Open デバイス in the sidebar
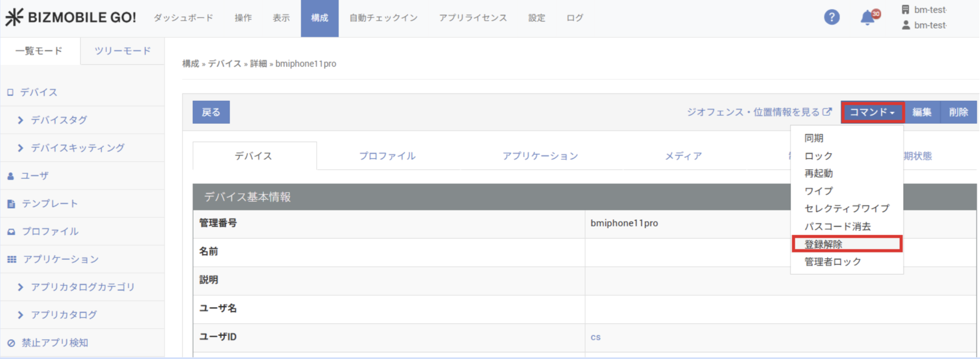Image resolution: width=980 pixels, height=359 pixels. (39, 92)
